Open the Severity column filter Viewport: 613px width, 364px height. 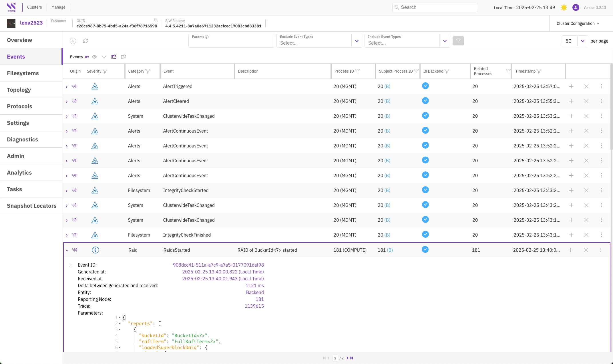pyautogui.click(x=105, y=71)
